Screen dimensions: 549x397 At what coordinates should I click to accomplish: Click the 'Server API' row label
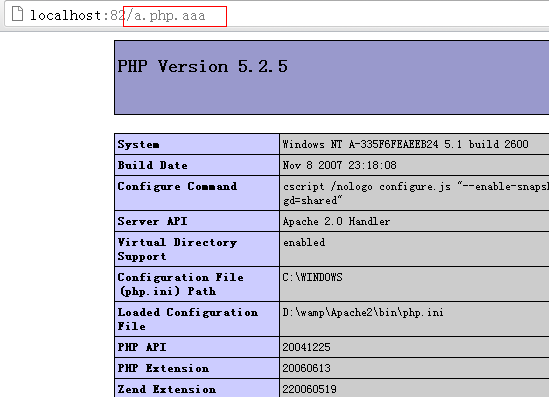tap(152, 221)
